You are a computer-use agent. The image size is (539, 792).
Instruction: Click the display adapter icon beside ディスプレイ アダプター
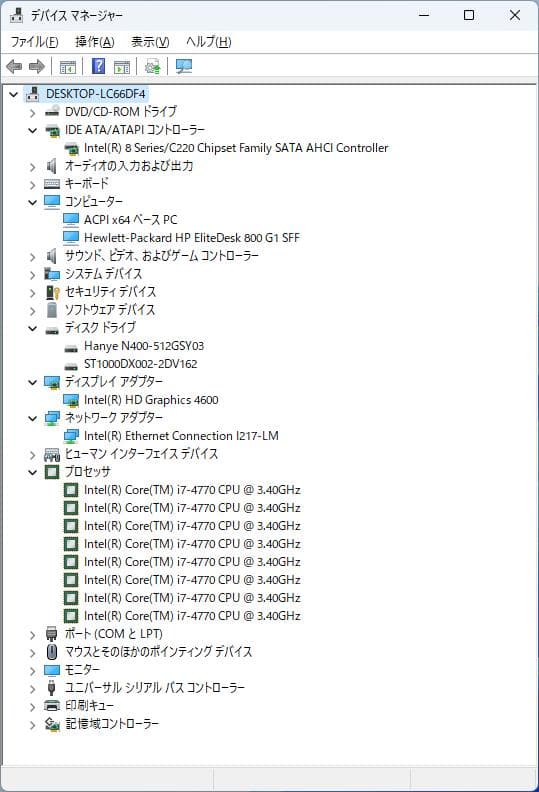(52, 382)
